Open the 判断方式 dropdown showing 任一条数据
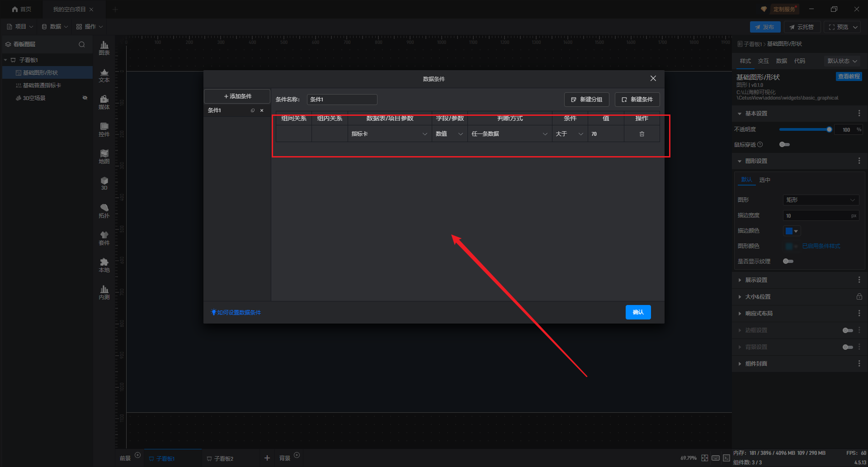Screen dimensions: 868x467 [509, 134]
